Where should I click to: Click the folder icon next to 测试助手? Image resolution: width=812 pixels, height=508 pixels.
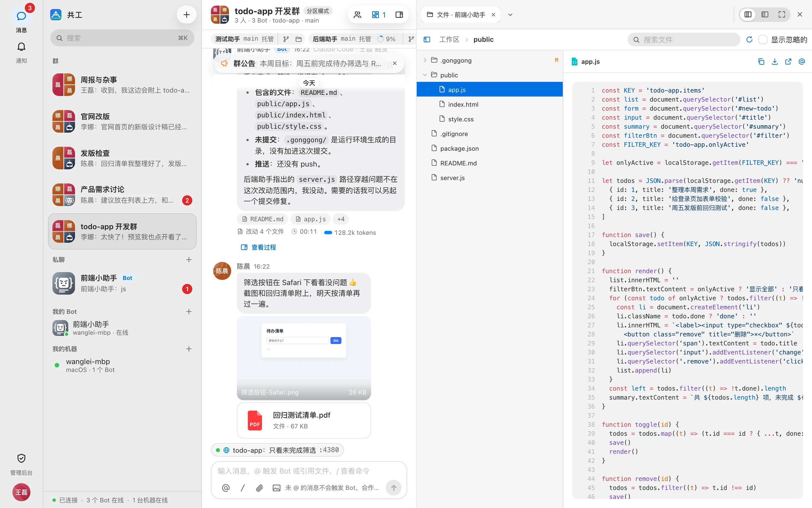pos(299,39)
